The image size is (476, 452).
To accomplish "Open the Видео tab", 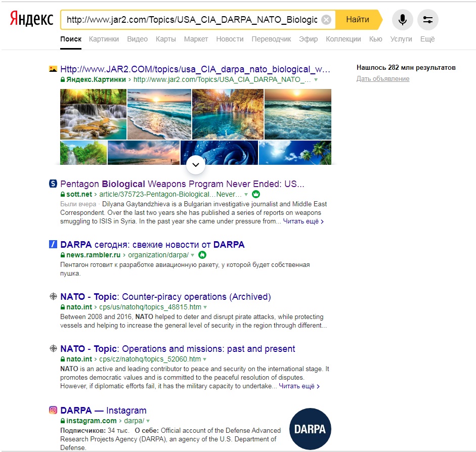I will click(x=137, y=39).
